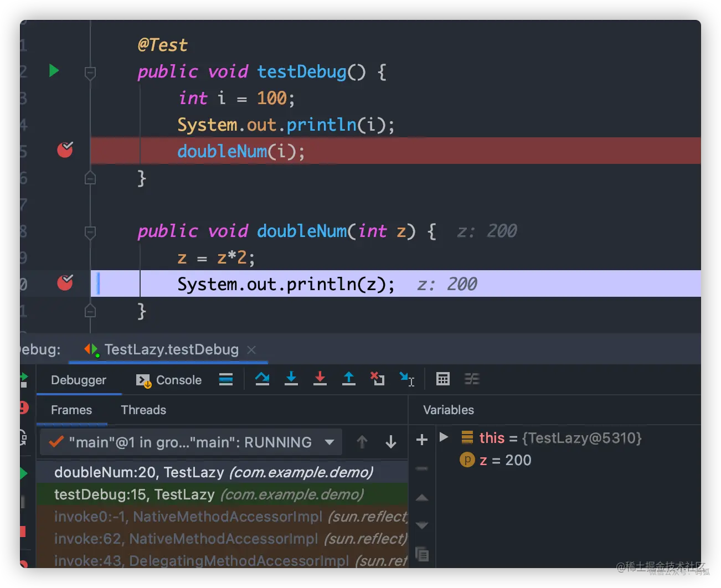721x588 pixels.
Task: Go to previous frame with up arrow
Action: 362,442
